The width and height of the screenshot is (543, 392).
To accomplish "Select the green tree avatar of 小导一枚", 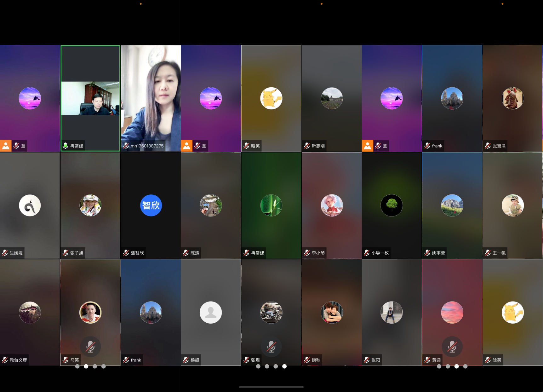I will pos(392,205).
